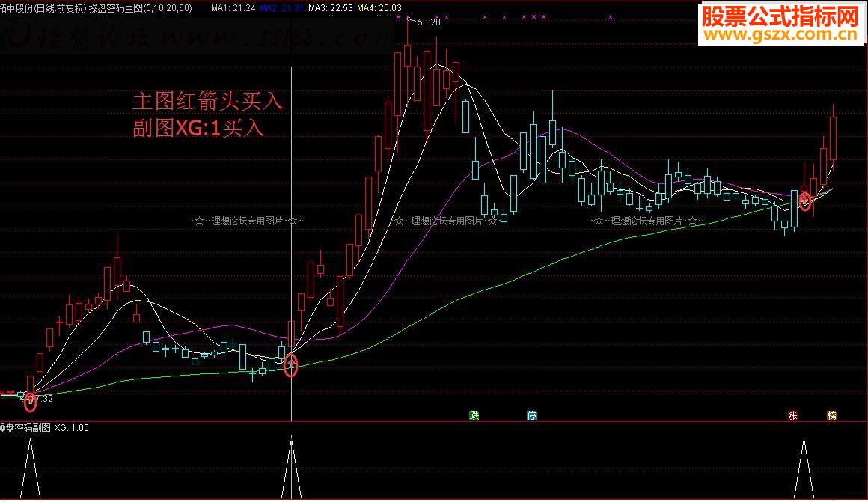The image size is (868, 502).
Task: Click the middle XG spike under crosshair
Action: (x=291, y=468)
